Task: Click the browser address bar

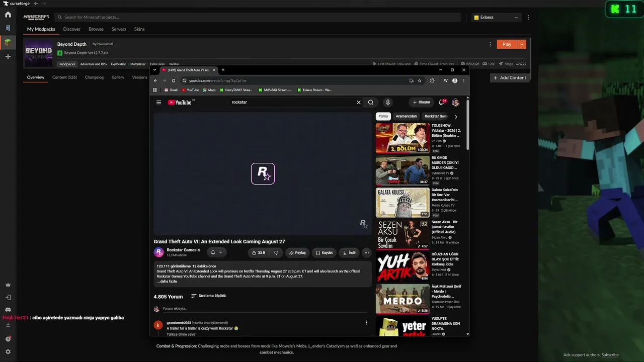Action: click(x=297, y=80)
